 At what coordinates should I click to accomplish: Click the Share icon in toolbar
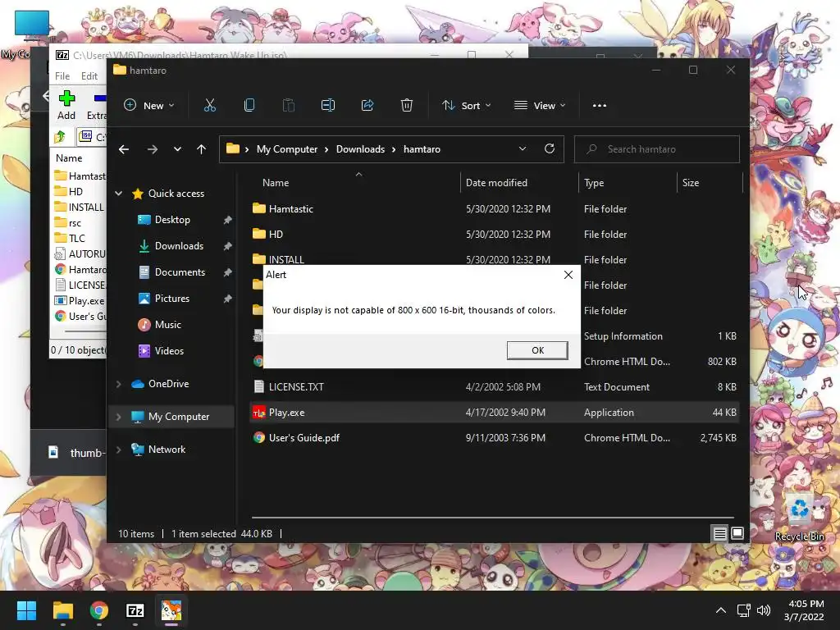tap(367, 106)
